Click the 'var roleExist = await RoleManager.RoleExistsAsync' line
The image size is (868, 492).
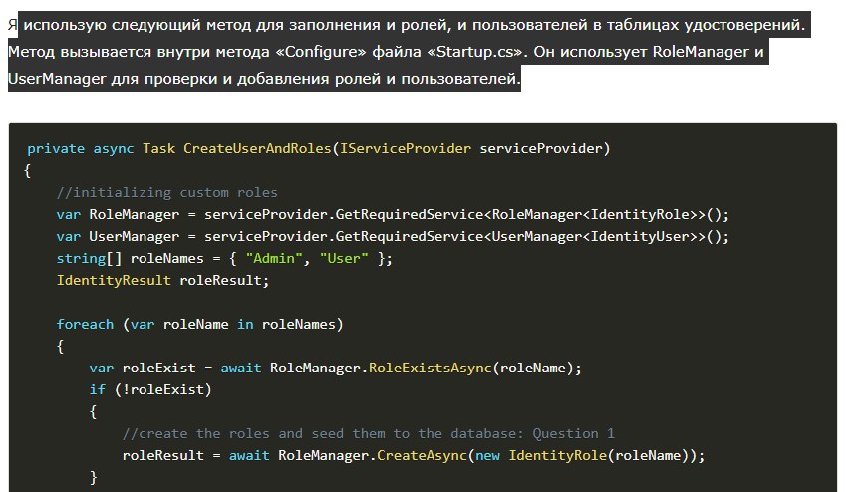pos(336,369)
